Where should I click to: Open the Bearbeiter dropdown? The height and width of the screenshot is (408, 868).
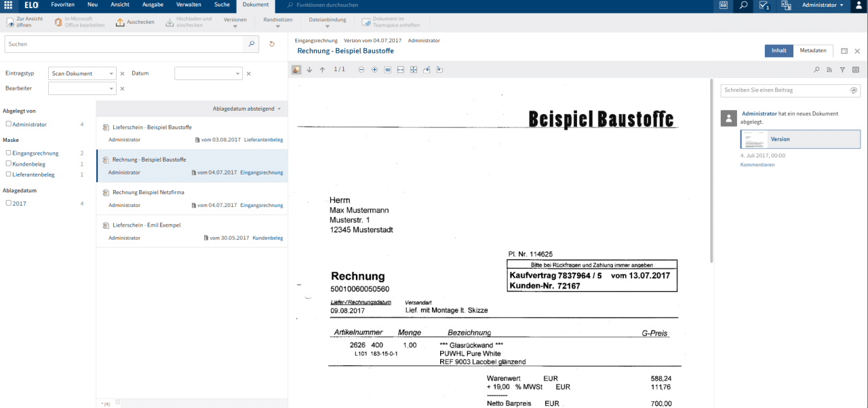click(x=82, y=88)
